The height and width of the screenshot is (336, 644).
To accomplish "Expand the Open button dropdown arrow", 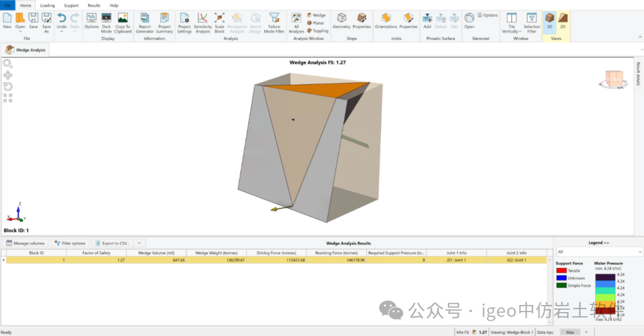I will coord(20,31).
